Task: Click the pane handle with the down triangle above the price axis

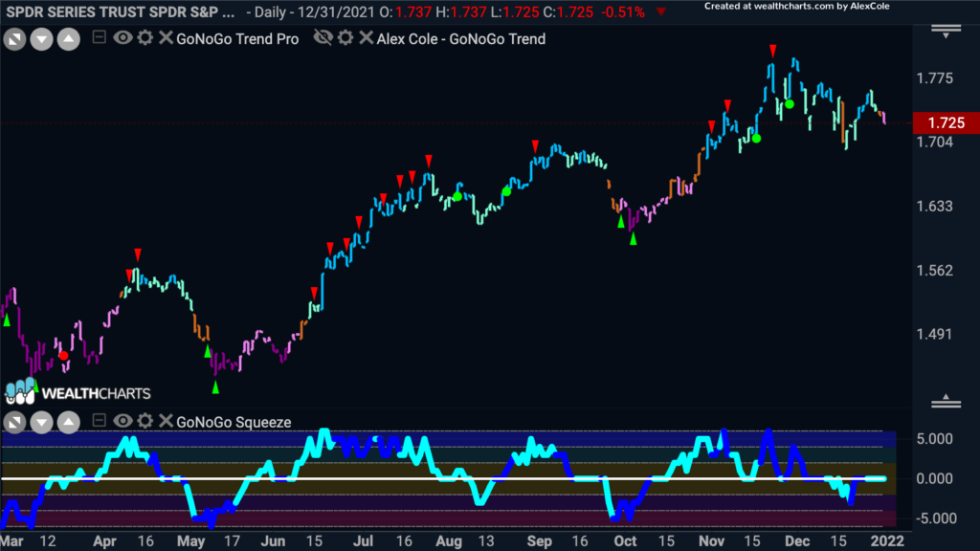Action: tap(947, 32)
